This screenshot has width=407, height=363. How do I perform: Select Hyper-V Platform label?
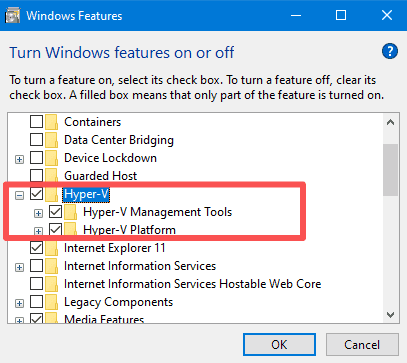click(129, 230)
